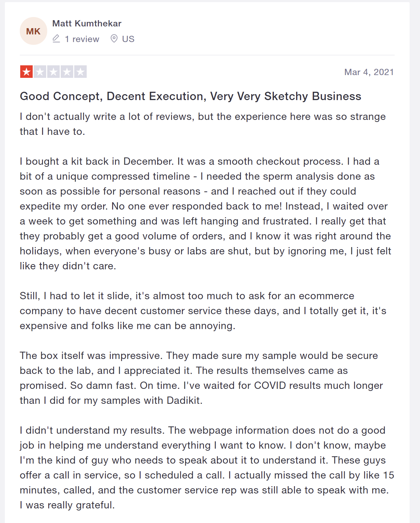420x523 pixels.
Task: Open Matt Kumthekar's reviewer profile
Action: pyautogui.click(x=87, y=23)
